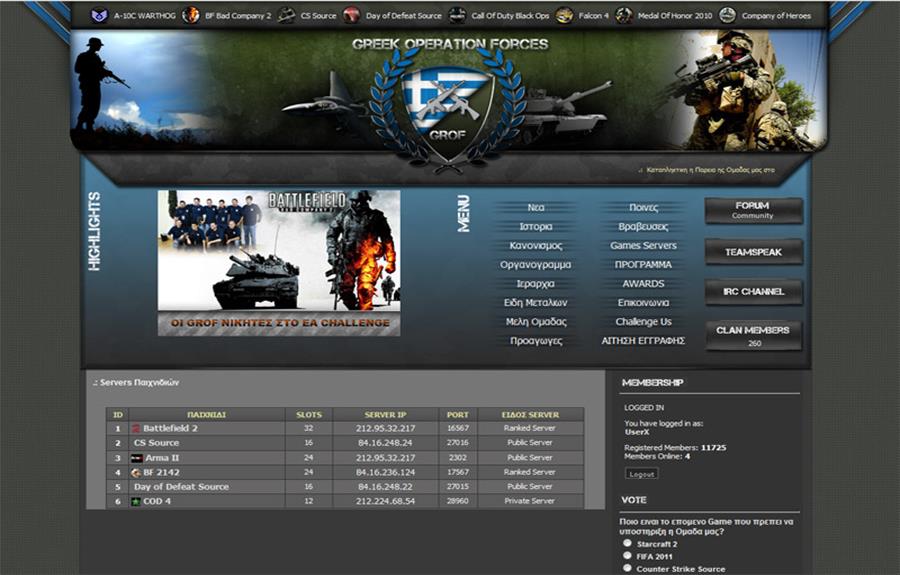The height and width of the screenshot is (575, 900).
Task: Open the Μελη Ομαδας menu item
Action: pyautogui.click(x=536, y=322)
